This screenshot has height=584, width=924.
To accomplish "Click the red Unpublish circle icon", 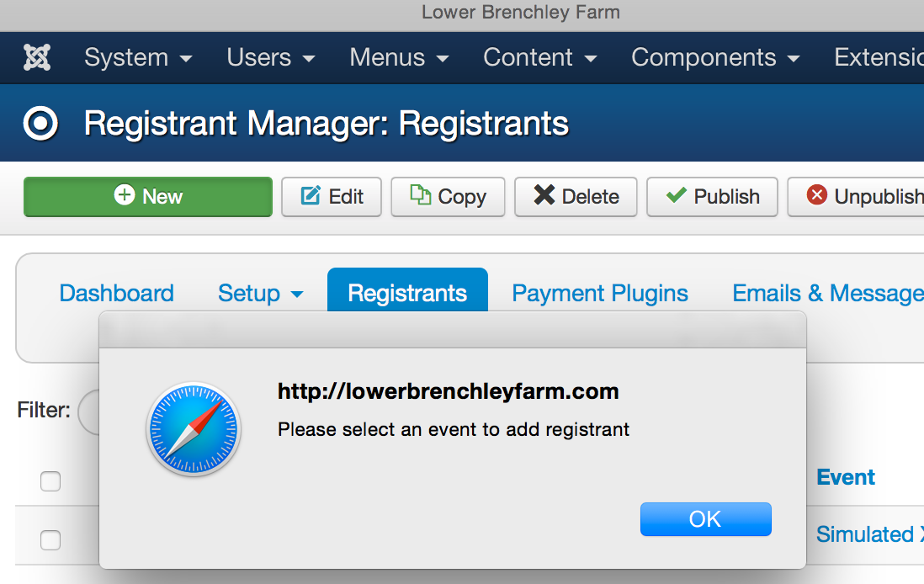I will pyautogui.click(x=817, y=194).
